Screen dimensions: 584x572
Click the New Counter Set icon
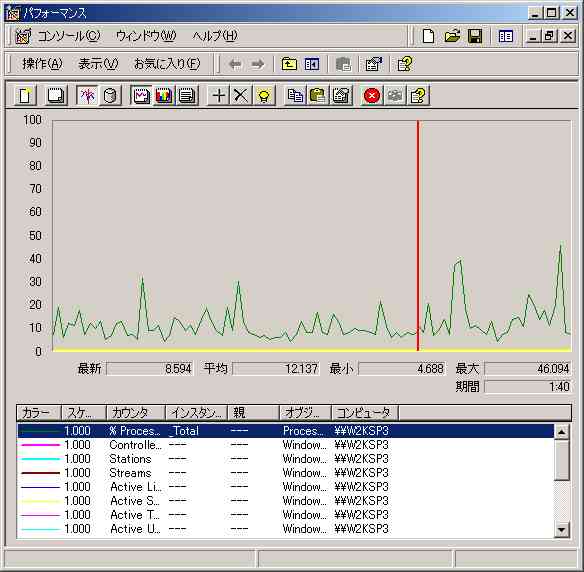tap(25, 95)
